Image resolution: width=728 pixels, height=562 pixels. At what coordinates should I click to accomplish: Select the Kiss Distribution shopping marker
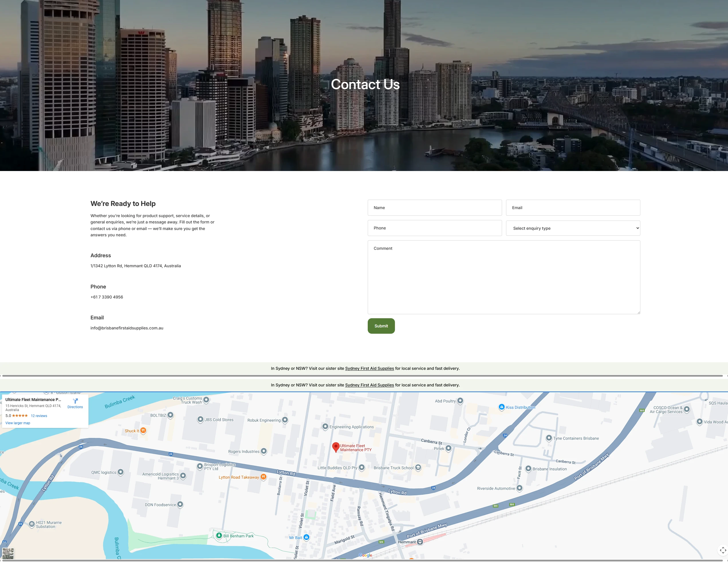(x=502, y=407)
